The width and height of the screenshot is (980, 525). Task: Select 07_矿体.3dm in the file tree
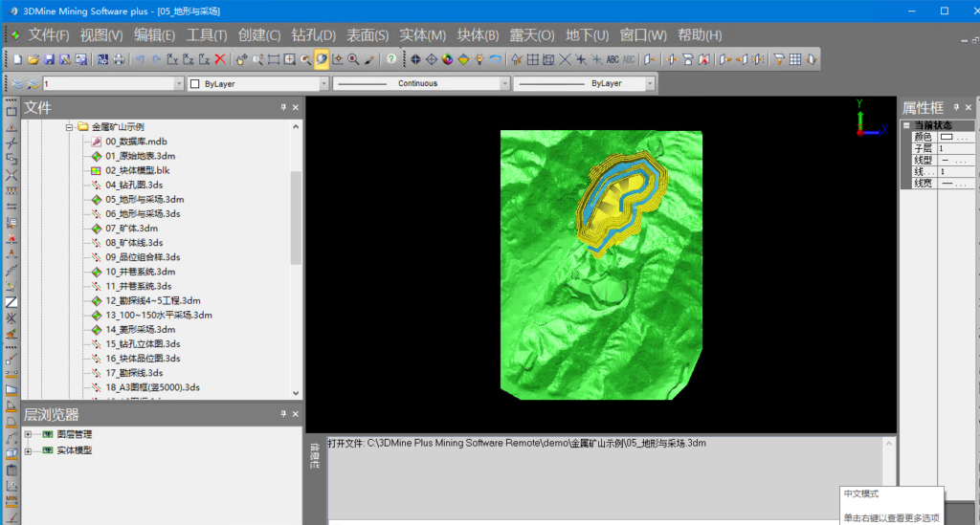coord(131,229)
